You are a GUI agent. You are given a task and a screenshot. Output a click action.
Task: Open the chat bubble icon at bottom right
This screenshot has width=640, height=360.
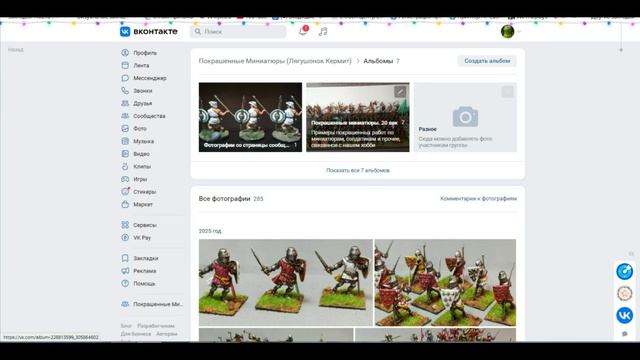(624, 334)
